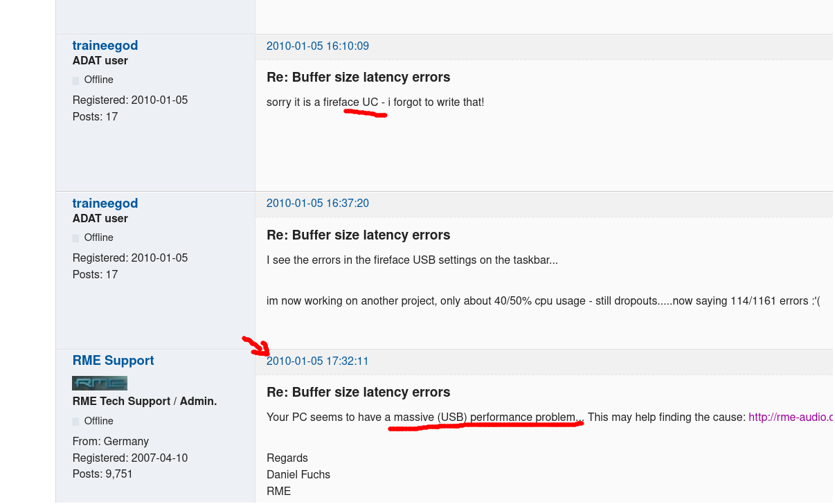The height and width of the screenshot is (504, 835).
Task: Click text 'sorry it is a fireface UC'
Action: (323, 102)
